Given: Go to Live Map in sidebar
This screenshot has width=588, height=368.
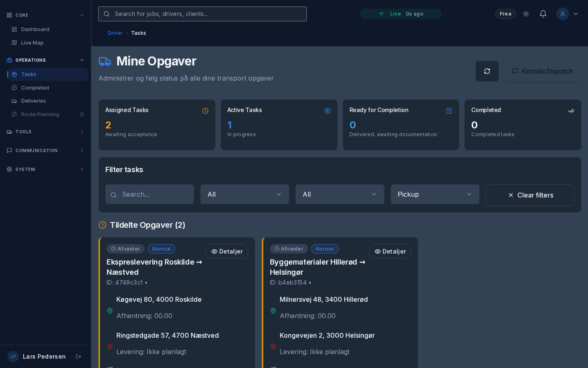Looking at the screenshot, I should [x=32, y=43].
